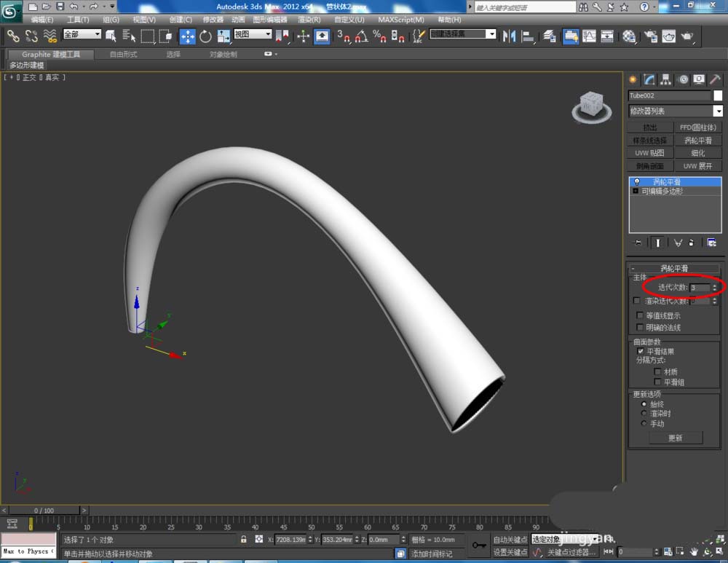Open the 渲染(R) menu
Screen dimensions: 728x563
309,20
